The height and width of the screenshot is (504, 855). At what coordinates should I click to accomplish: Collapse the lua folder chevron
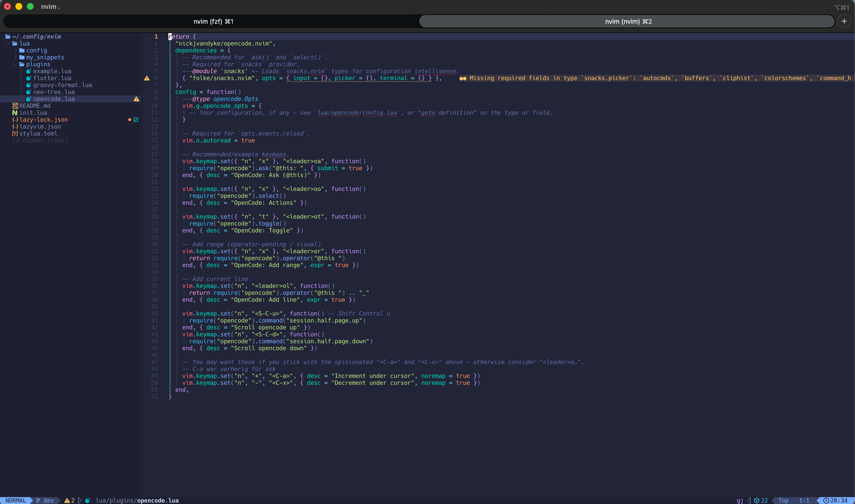9,44
